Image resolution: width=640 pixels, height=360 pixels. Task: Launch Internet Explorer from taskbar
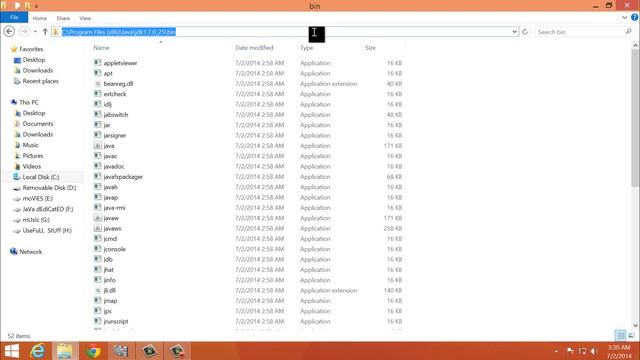point(38,351)
